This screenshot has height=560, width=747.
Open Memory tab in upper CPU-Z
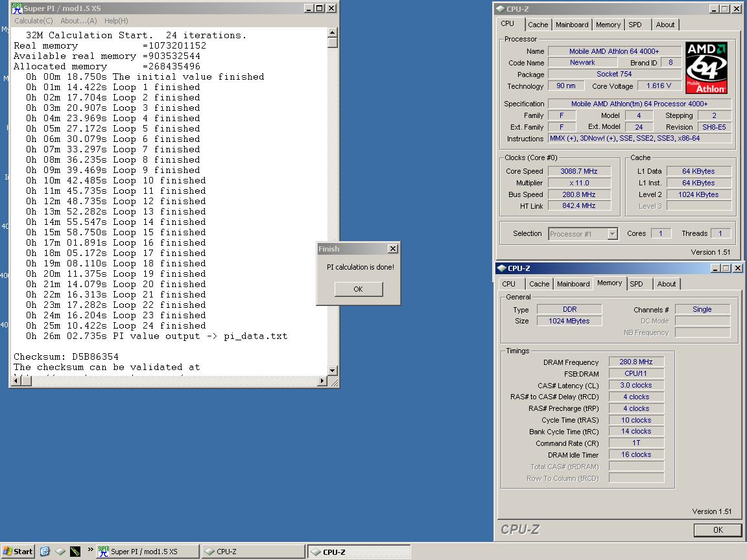(608, 25)
